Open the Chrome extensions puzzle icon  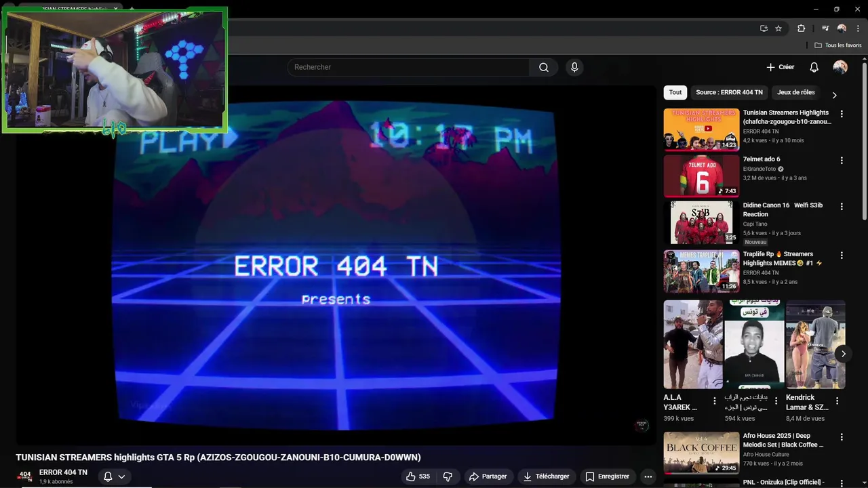[801, 28]
